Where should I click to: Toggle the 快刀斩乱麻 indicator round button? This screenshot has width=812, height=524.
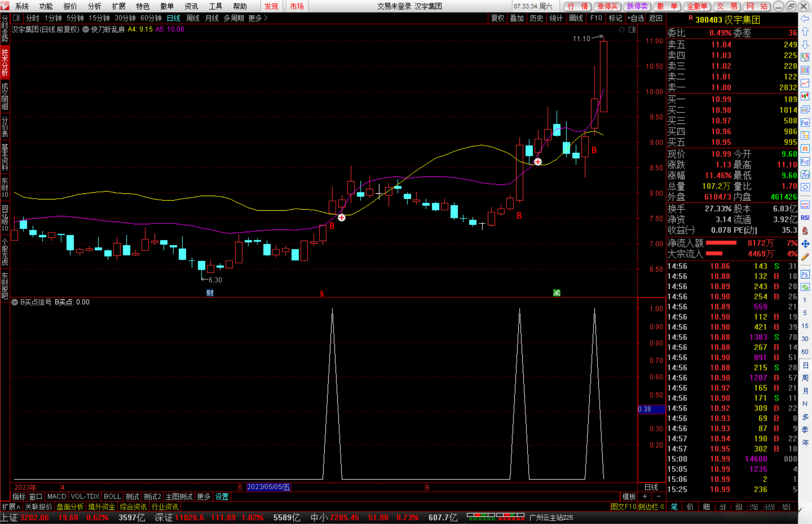(86, 29)
